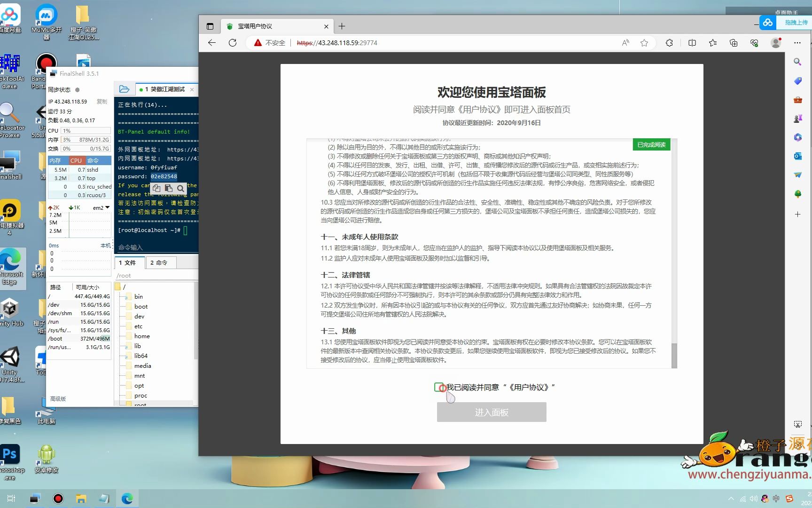Open the 安卓修改 desktop icon
The height and width of the screenshot is (508, 812).
[46, 459]
